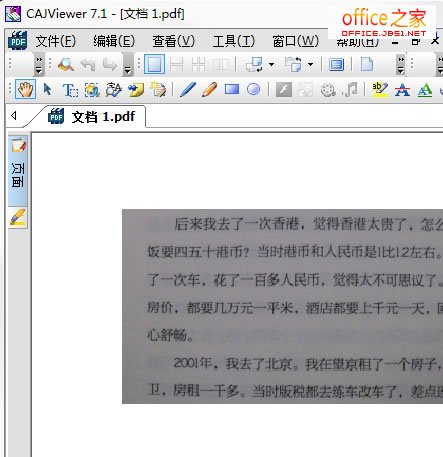Select the strikethrough text tool

tap(402, 89)
